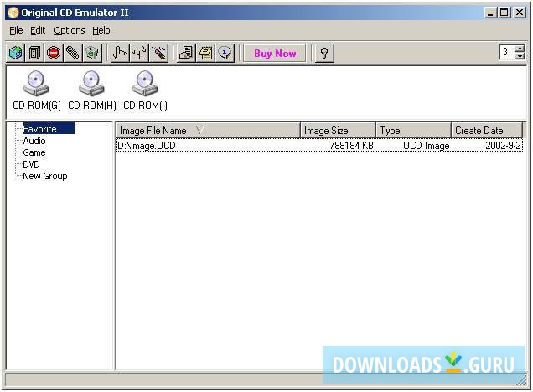Sort by Image File Name column
Viewport: 533px width, 392px height.
click(x=209, y=131)
